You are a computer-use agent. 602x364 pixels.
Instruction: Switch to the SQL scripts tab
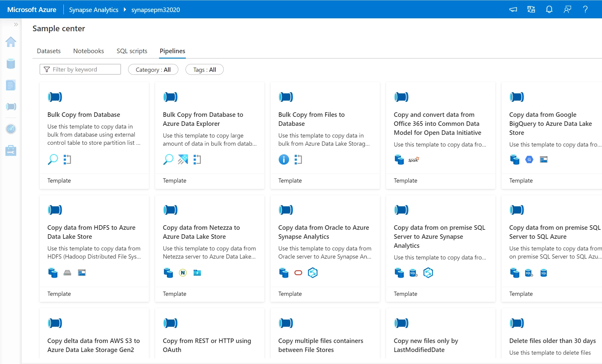tap(132, 51)
